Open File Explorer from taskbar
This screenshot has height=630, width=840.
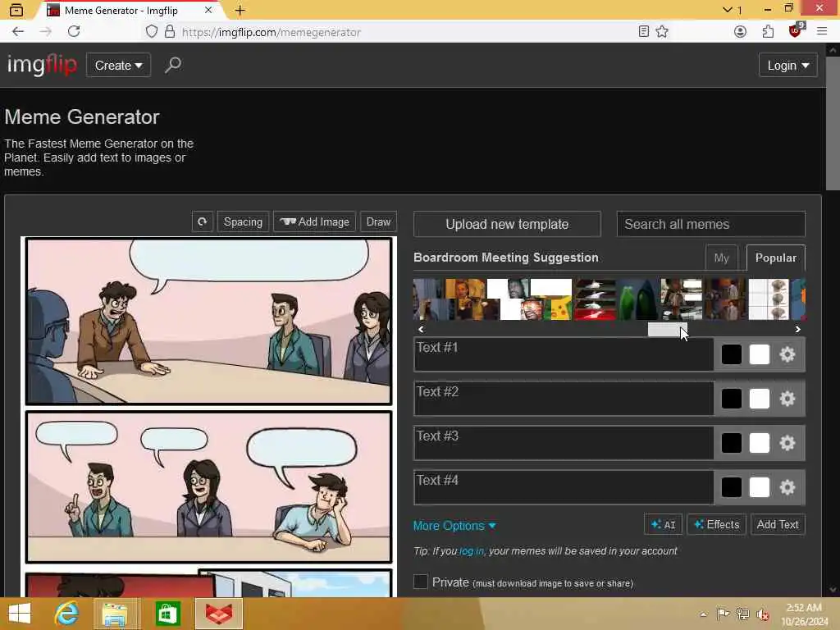(x=116, y=614)
